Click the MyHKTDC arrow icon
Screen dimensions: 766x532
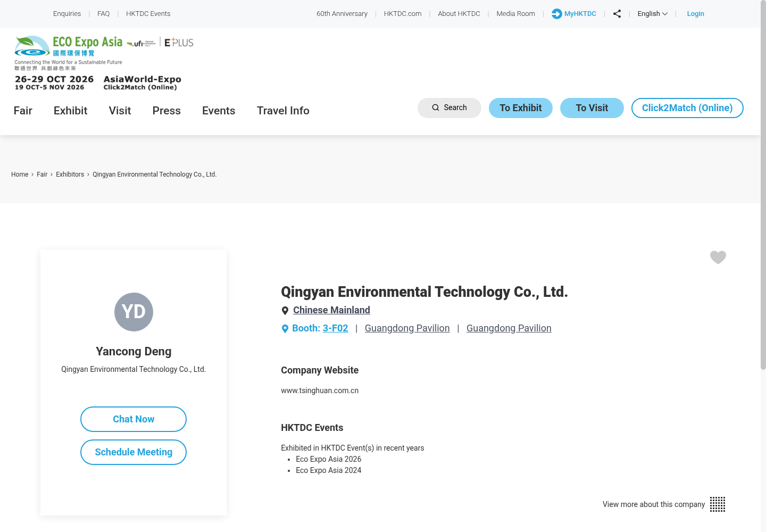point(556,14)
